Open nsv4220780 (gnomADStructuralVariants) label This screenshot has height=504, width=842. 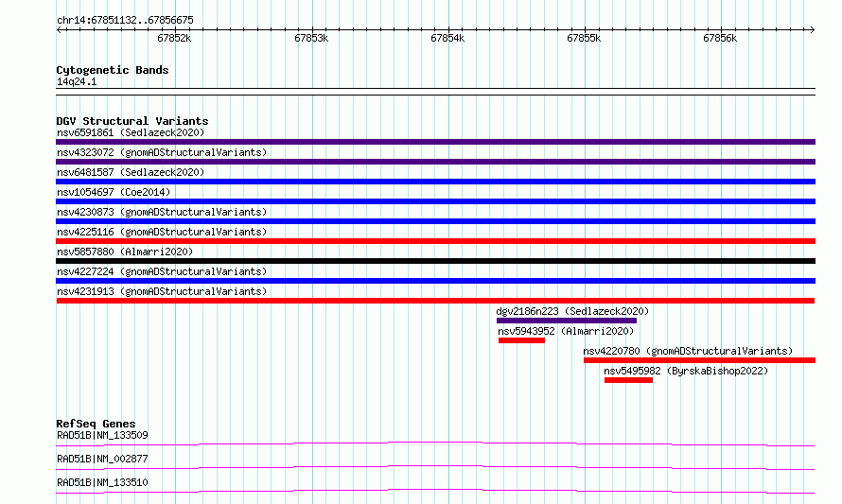(688, 351)
